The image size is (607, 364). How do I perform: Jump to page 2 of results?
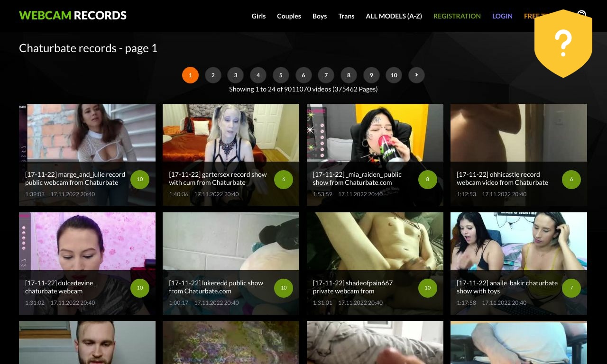pos(213,75)
